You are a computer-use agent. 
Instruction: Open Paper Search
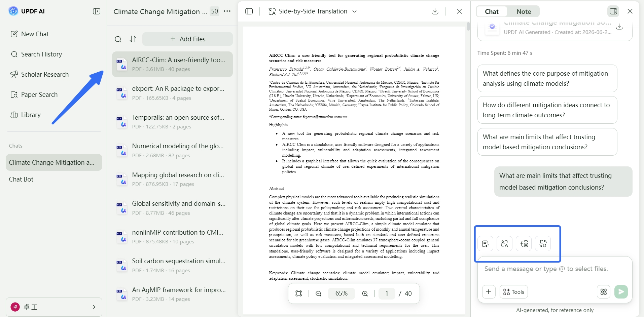point(34,94)
